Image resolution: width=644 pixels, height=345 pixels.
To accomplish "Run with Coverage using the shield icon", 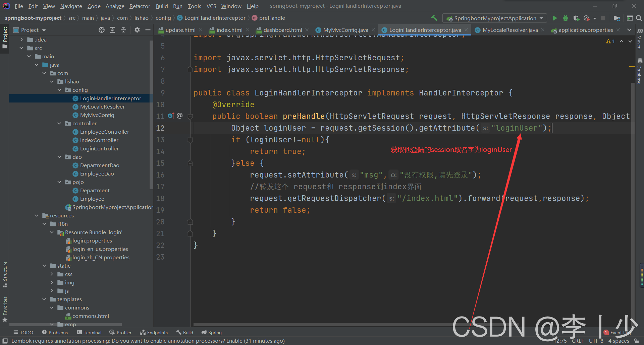I will pos(577,18).
